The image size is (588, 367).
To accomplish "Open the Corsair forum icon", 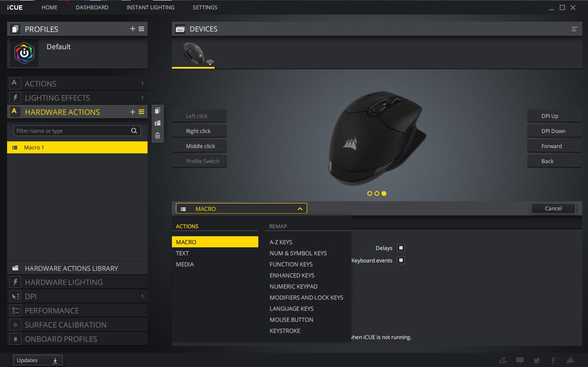I will pos(502,360).
